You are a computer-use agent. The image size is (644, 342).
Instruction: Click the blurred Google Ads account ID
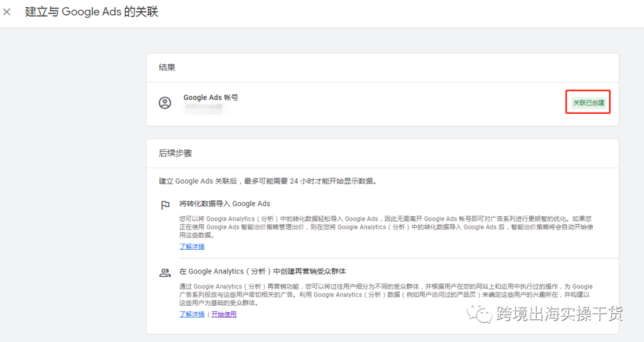(204, 108)
